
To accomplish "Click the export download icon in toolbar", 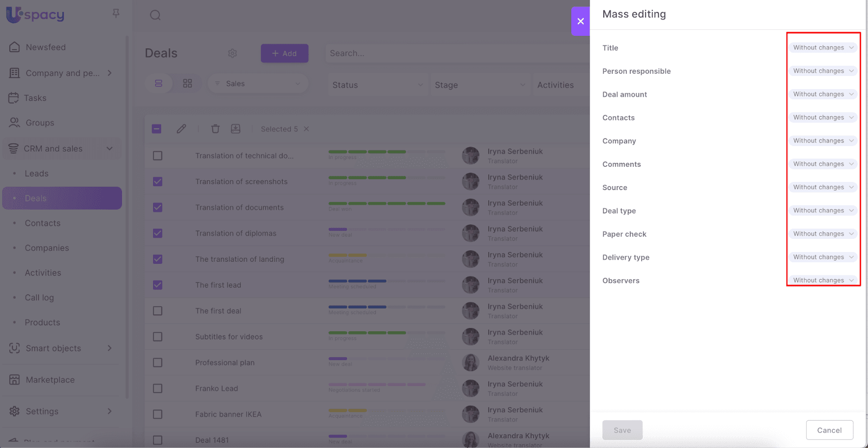I will coord(235,129).
